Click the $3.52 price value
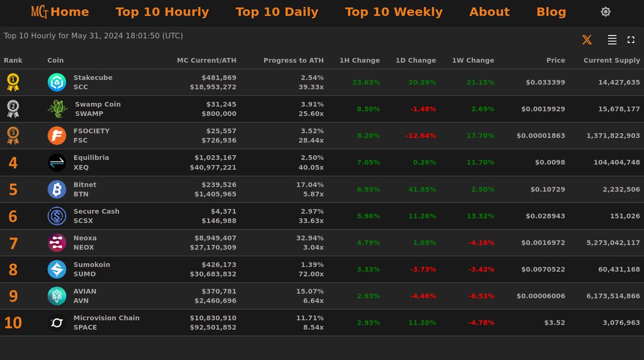The image size is (644, 360). click(554, 322)
